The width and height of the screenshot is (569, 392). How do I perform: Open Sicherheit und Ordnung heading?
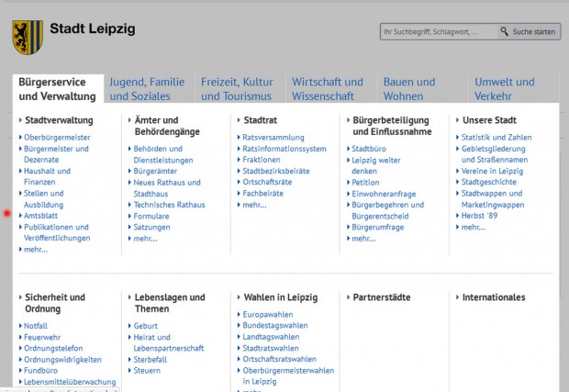pos(55,303)
